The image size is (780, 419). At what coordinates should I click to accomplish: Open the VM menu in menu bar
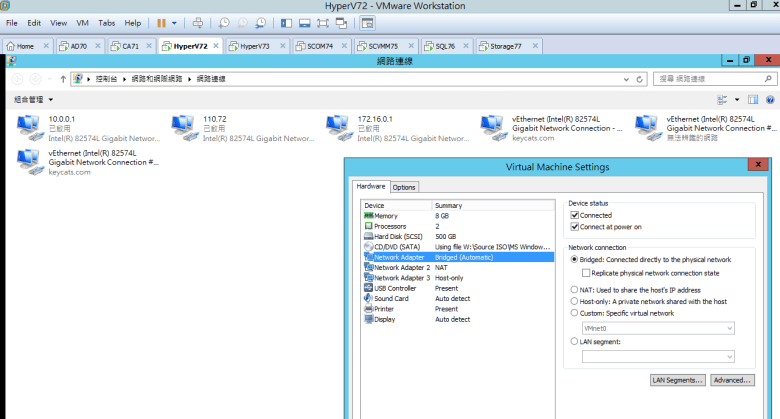pyautogui.click(x=82, y=22)
